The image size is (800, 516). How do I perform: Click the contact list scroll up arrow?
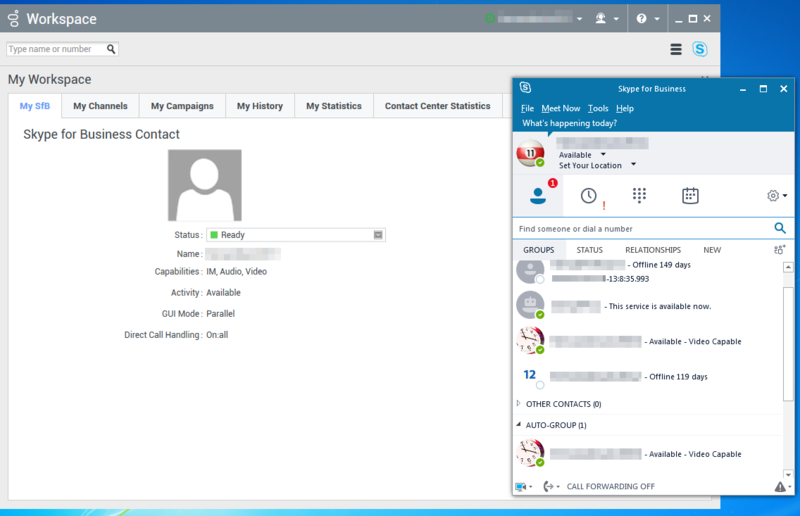pos(788,267)
